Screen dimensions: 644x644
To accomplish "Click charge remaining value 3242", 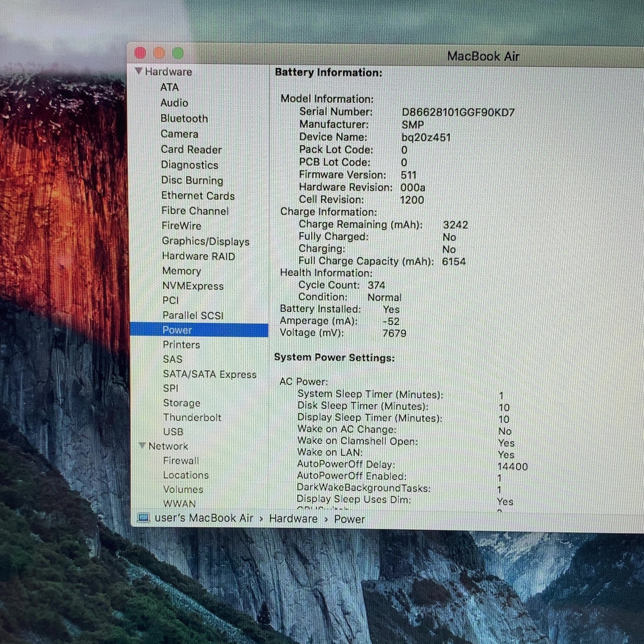I will [x=455, y=225].
